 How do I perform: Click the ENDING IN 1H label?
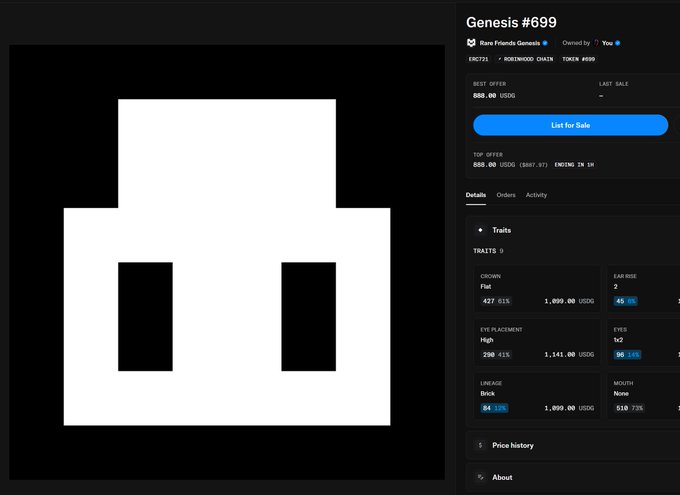tap(574, 165)
